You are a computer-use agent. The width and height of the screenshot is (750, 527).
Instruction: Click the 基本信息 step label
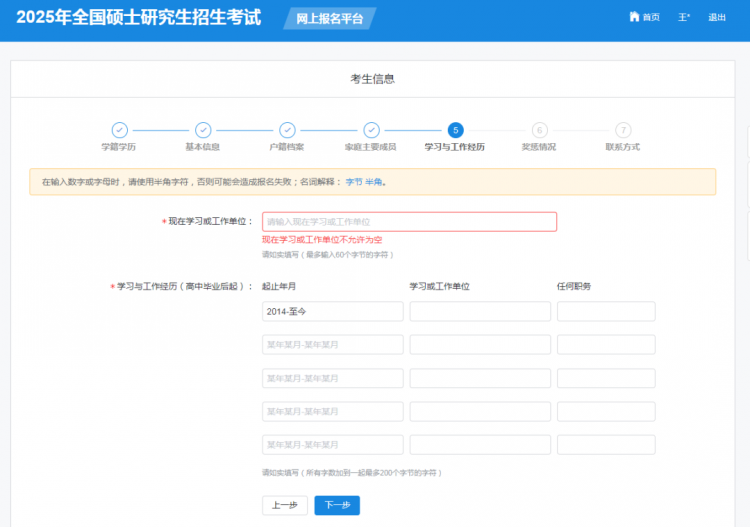[203, 147]
